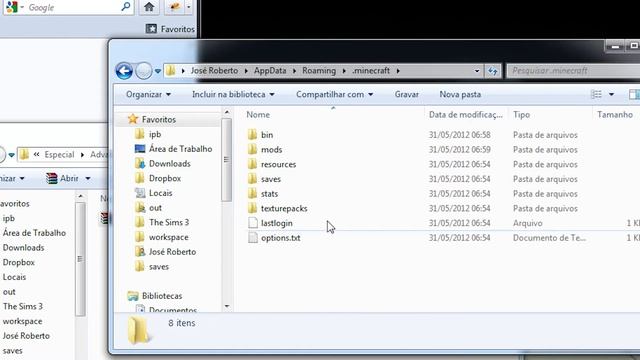The width and height of the screenshot is (640, 360).
Task: Open Dropbox in Explorer favorites
Action: coord(164,178)
